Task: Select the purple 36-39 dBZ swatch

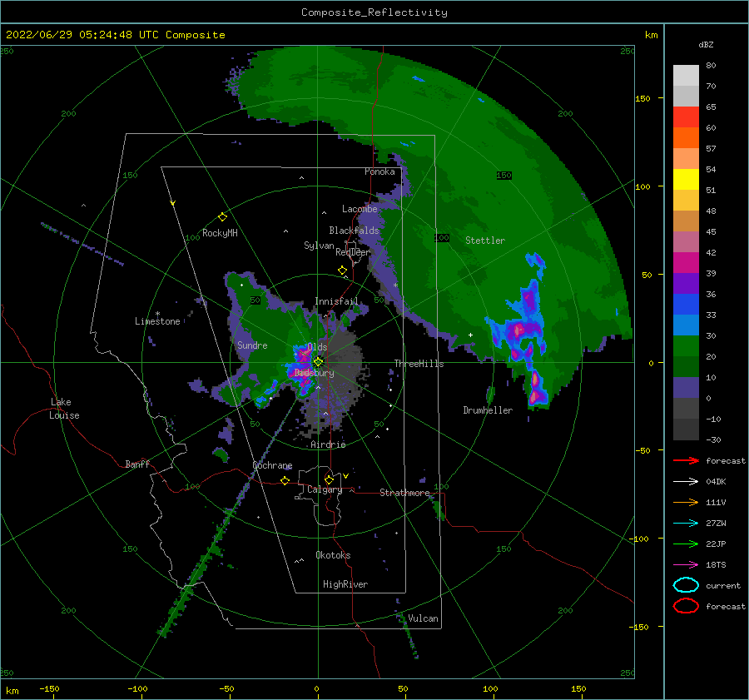Action: (x=686, y=284)
